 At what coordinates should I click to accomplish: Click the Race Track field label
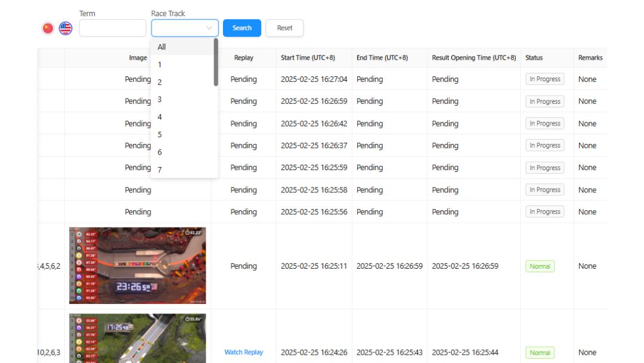point(168,14)
